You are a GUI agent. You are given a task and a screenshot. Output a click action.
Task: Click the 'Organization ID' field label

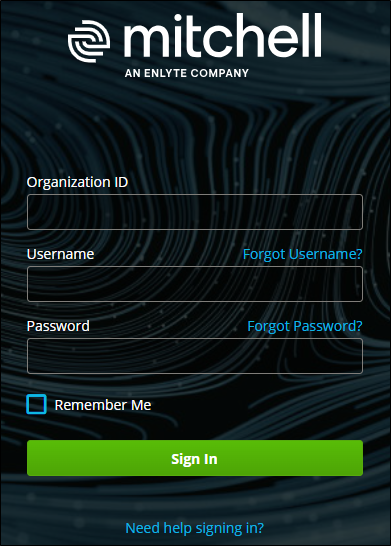click(77, 182)
